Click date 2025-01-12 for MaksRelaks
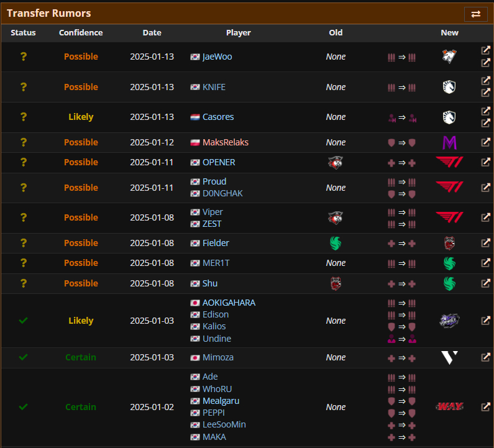The image size is (494, 448). pyautogui.click(x=152, y=142)
